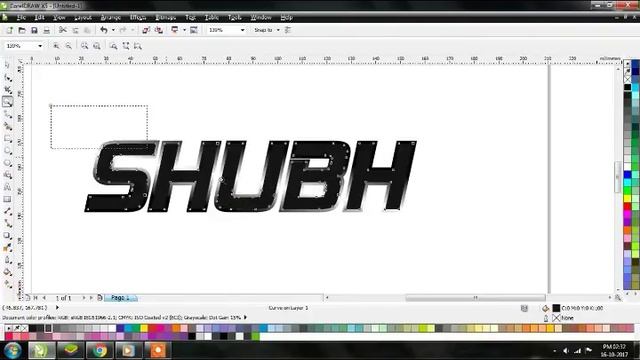This screenshot has width=640, height=360.
Task: Select the Blend interactive tool
Action: (x=7, y=236)
